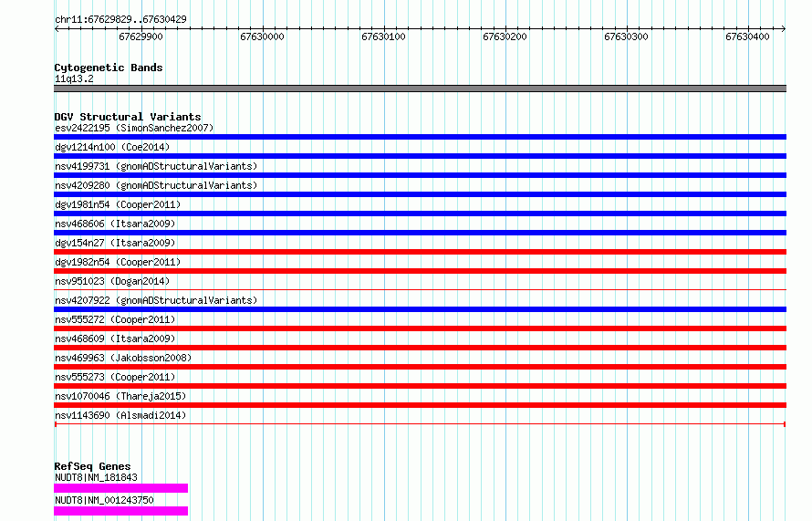This screenshot has width=812, height=521.
Task: Open variant dgv1214n100 (Coe2014) label
Action: click(x=112, y=147)
